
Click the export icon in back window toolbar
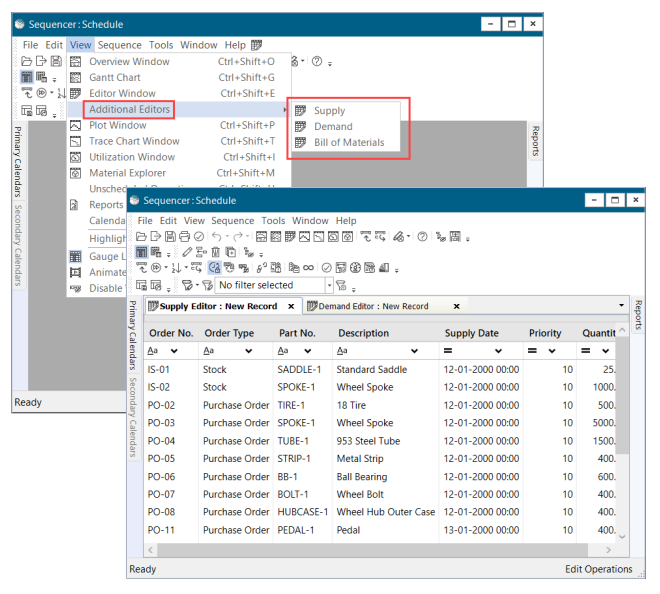pos(41,61)
